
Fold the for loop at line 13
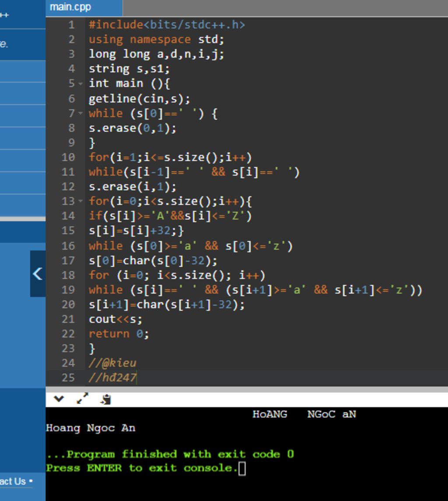80,202
